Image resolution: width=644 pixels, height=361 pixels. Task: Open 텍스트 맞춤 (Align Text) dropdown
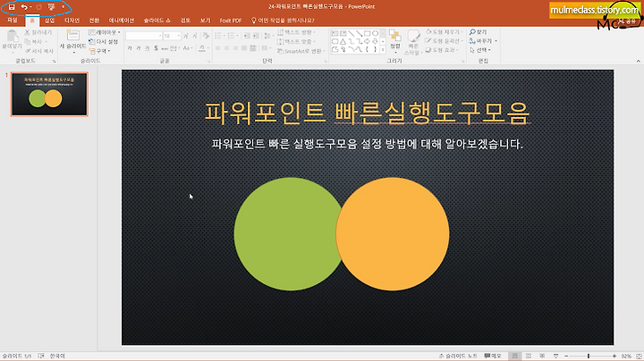click(x=297, y=41)
